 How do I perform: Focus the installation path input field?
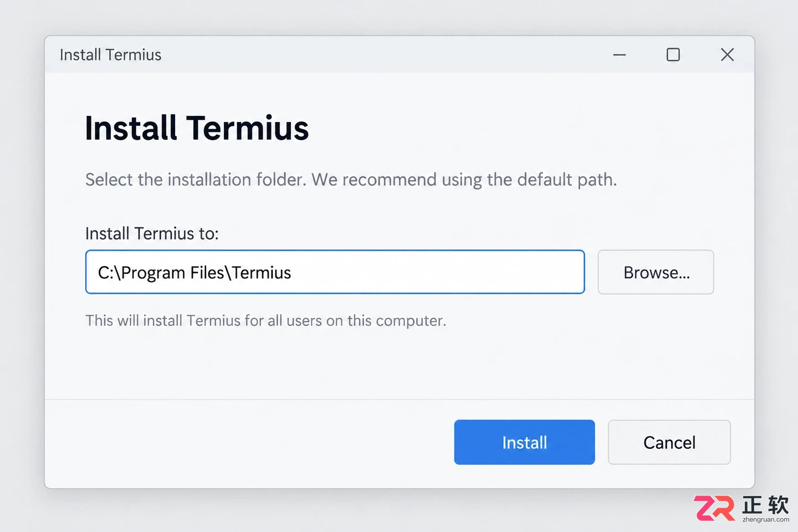335,272
